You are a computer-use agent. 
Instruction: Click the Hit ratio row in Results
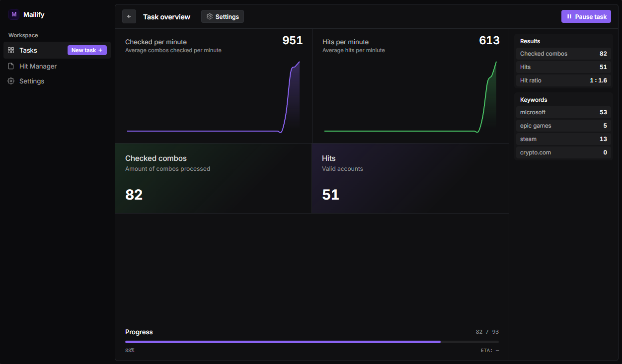tap(563, 80)
